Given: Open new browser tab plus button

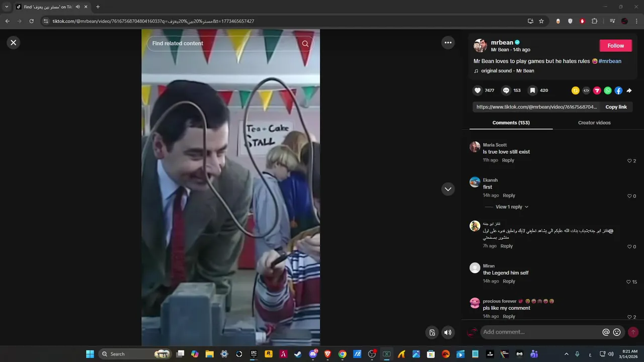Looking at the screenshot, I should [x=98, y=7].
